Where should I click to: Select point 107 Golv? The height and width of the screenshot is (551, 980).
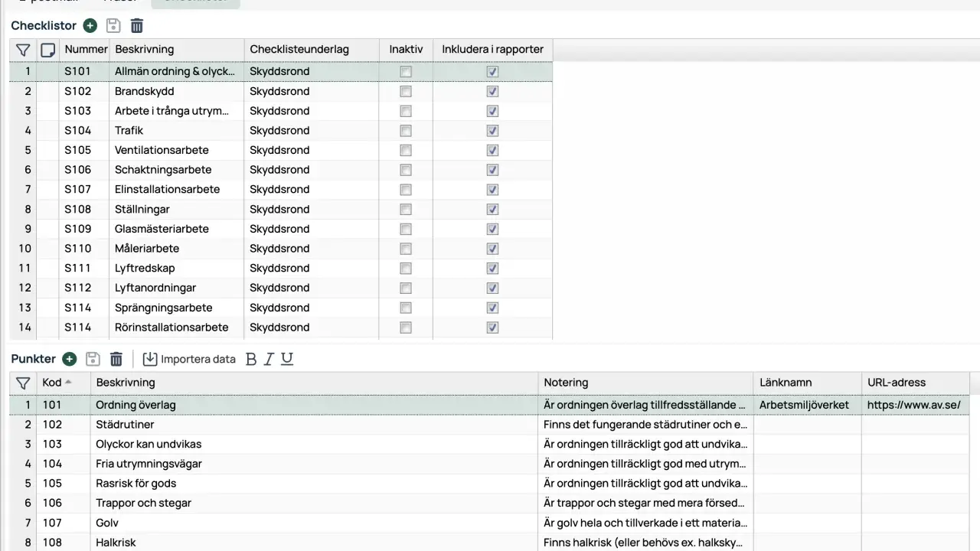489,523
